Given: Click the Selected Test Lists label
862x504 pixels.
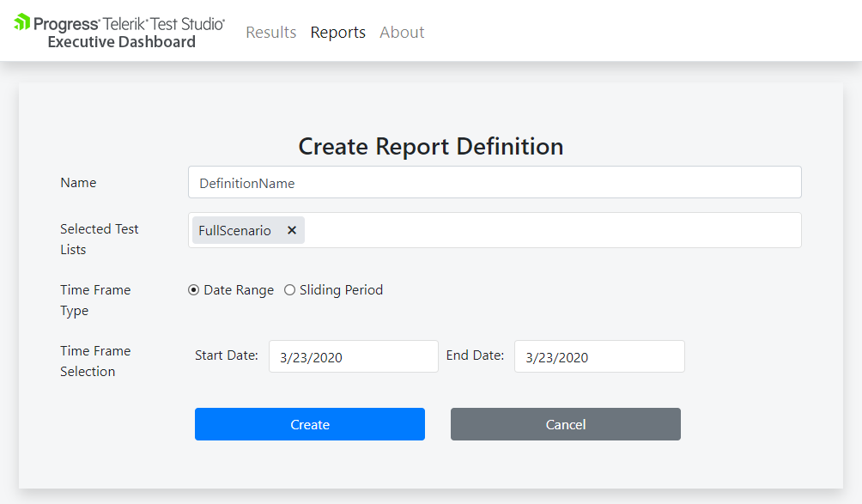Looking at the screenshot, I should pyautogui.click(x=100, y=239).
